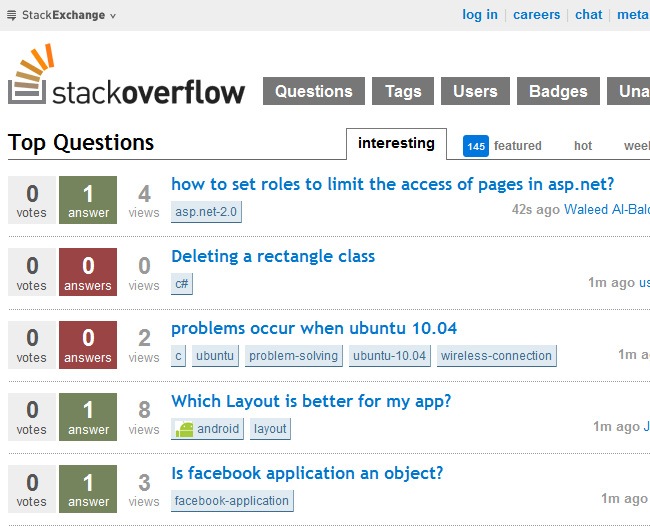Select the ubuntu-10.04 tag
The image size is (650, 531).
pos(390,356)
